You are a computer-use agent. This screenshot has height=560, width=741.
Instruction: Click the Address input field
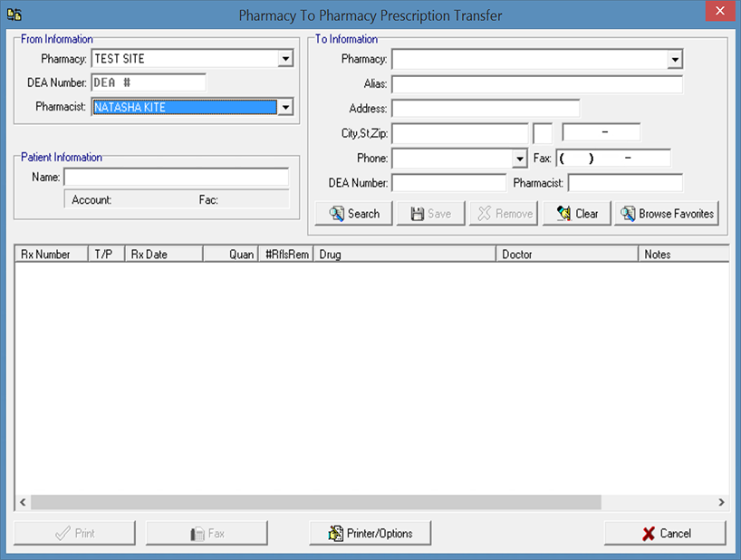486,109
